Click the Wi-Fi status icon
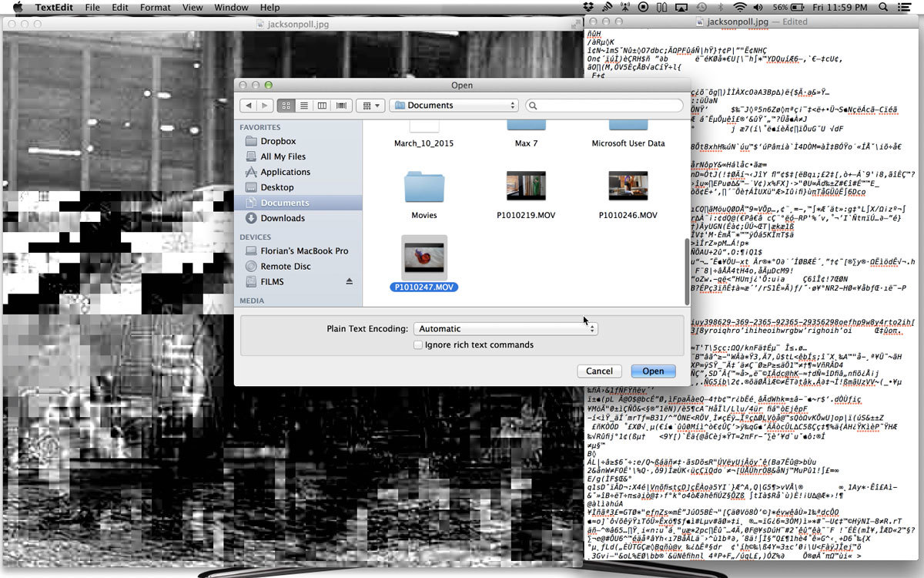 click(740, 8)
